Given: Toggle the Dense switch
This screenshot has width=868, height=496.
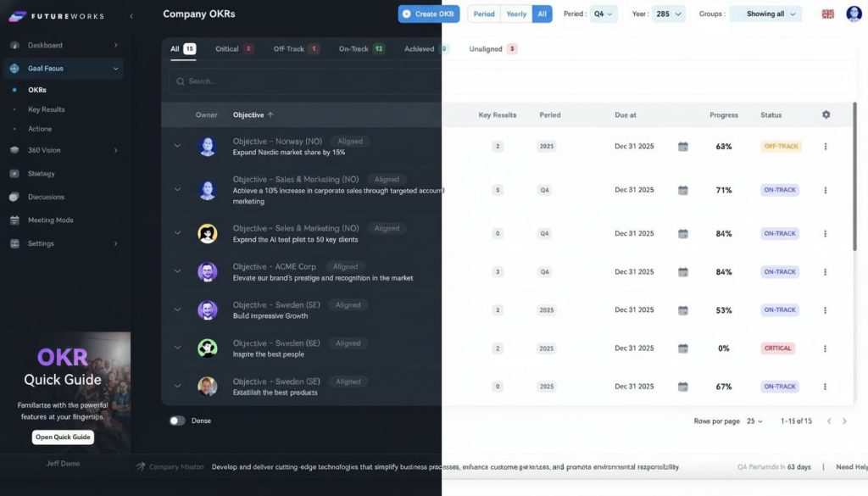Looking at the screenshot, I should point(177,421).
